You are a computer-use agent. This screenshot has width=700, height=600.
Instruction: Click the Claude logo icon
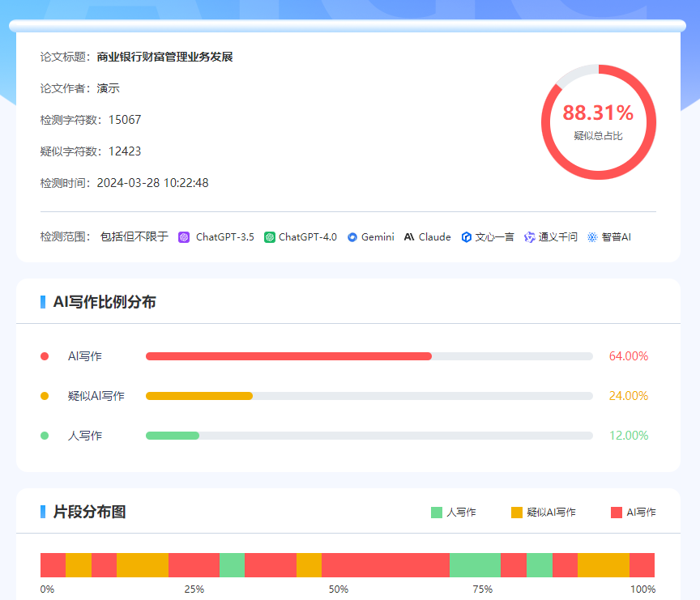tap(409, 237)
